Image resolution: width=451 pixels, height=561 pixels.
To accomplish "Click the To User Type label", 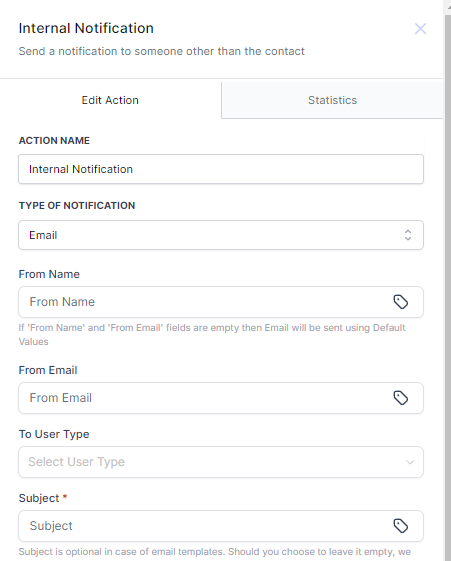I will click(x=54, y=434).
